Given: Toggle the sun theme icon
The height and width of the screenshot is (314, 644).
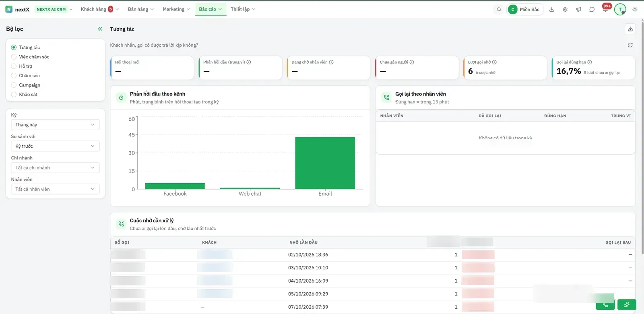Looking at the screenshot, I should [x=635, y=9].
